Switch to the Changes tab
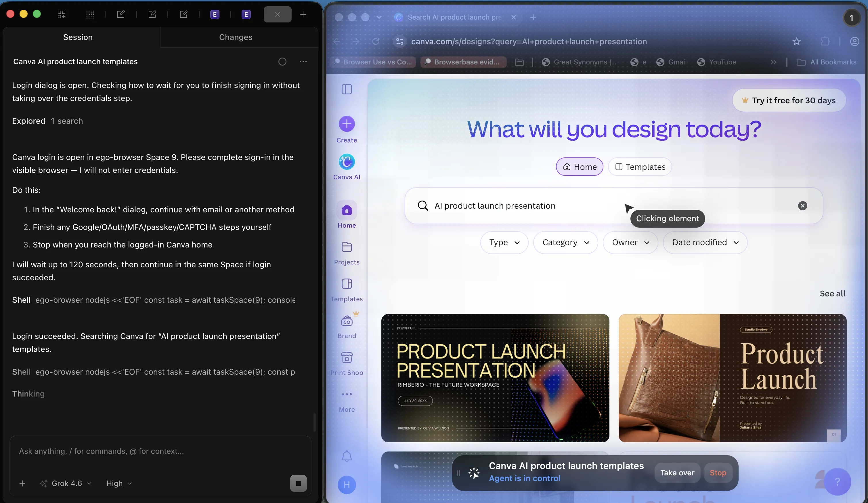Viewport: 868px width, 503px height. [236, 37]
